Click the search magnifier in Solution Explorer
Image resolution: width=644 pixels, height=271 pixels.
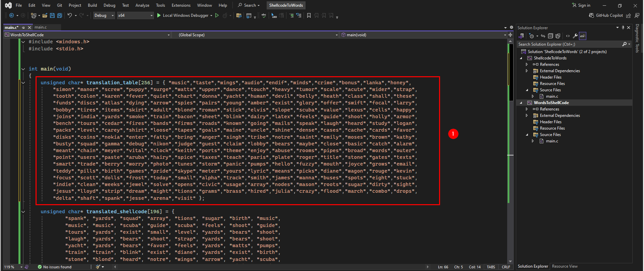point(624,44)
